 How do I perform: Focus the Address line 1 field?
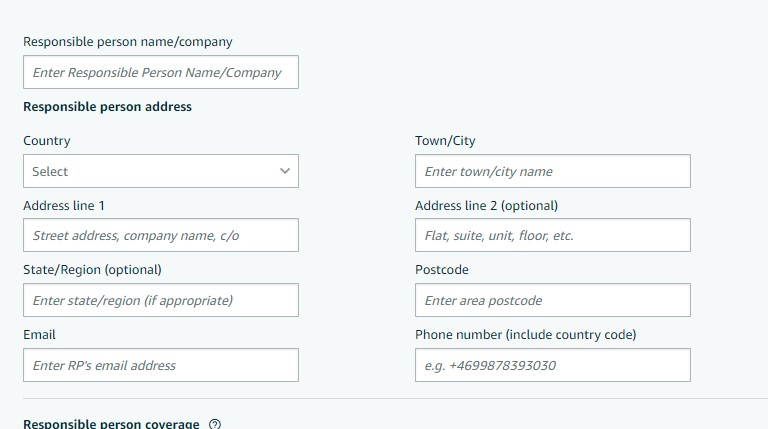[161, 235]
